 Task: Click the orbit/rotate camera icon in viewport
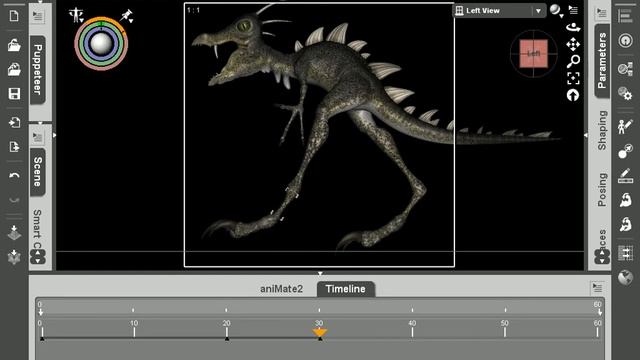click(x=573, y=28)
